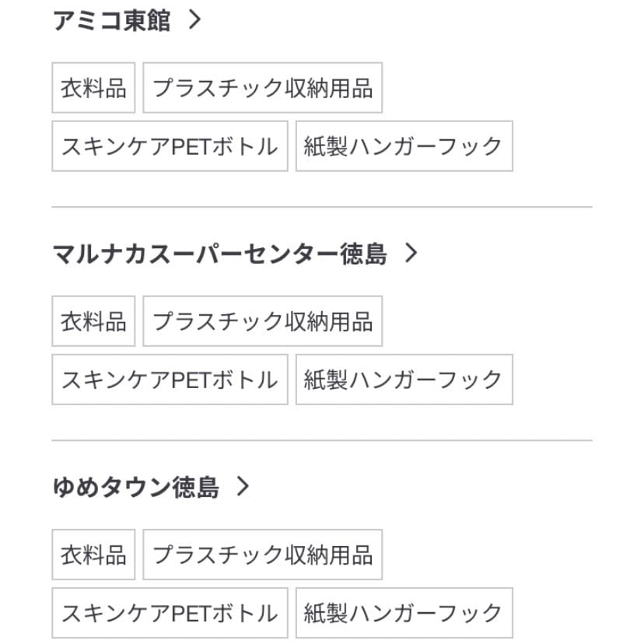This screenshot has width=644, height=644.
Task: Select 衣料品 tag under ゆめタウン徳島
Action: (x=93, y=555)
